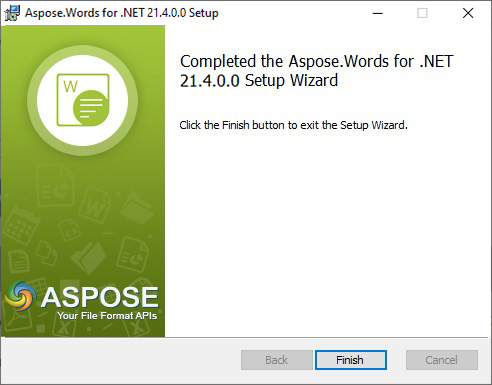This screenshot has height=385, width=492.
Task: Click the 'Your File Format APIs' tagline
Action: tap(107, 315)
